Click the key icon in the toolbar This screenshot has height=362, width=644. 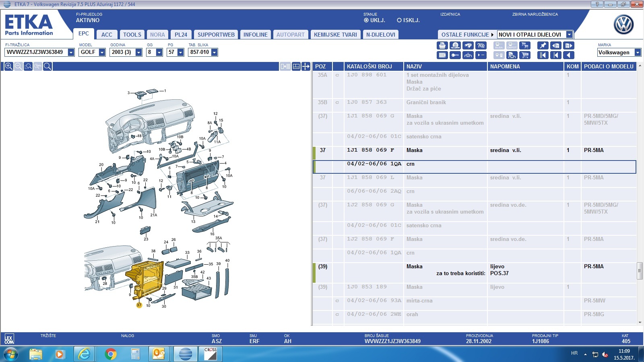pyautogui.click(x=455, y=55)
